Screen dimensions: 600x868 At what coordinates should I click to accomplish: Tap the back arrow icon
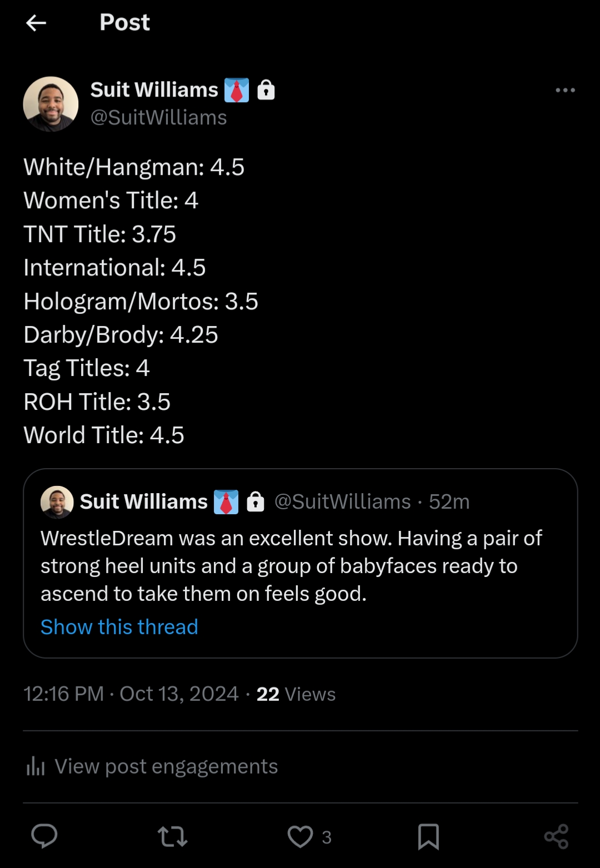pos(36,23)
